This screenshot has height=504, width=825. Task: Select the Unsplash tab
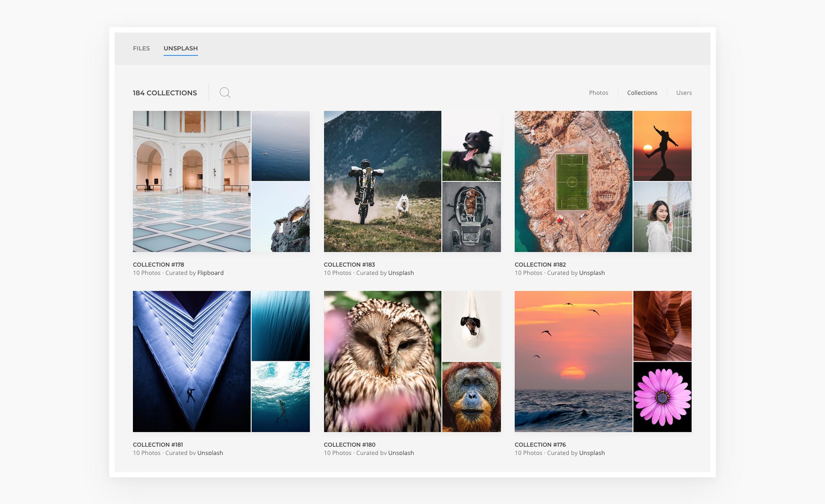click(180, 48)
